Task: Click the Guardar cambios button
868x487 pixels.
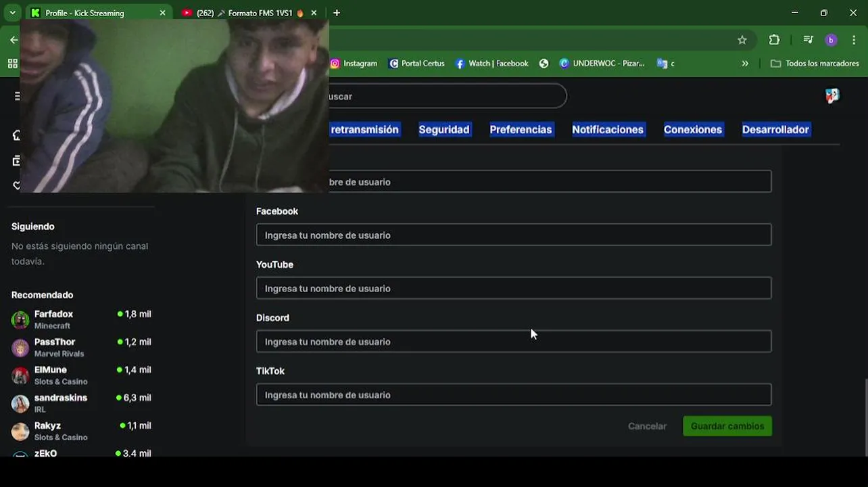Action: click(727, 426)
